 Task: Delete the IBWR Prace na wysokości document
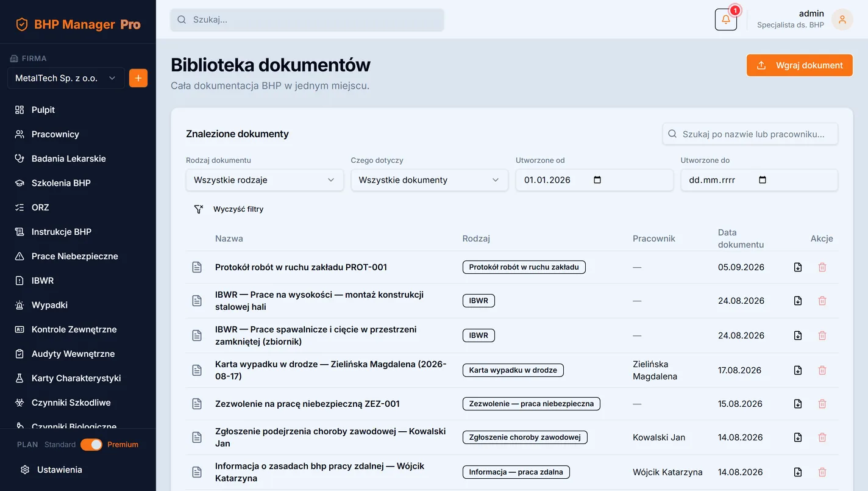[822, 301]
